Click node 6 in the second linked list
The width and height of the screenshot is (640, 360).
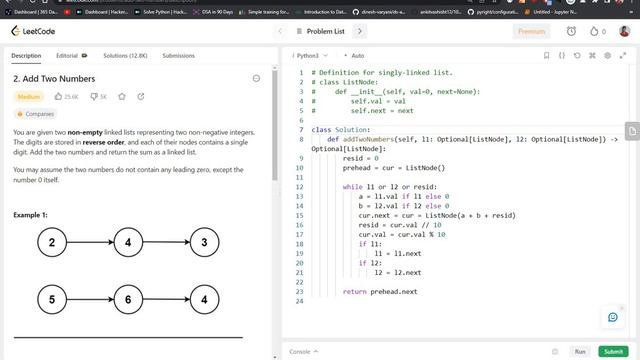click(x=128, y=299)
